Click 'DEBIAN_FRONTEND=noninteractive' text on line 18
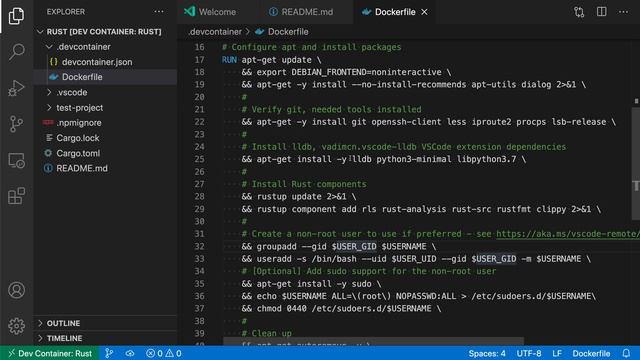The image size is (640, 360). click(366, 72)
